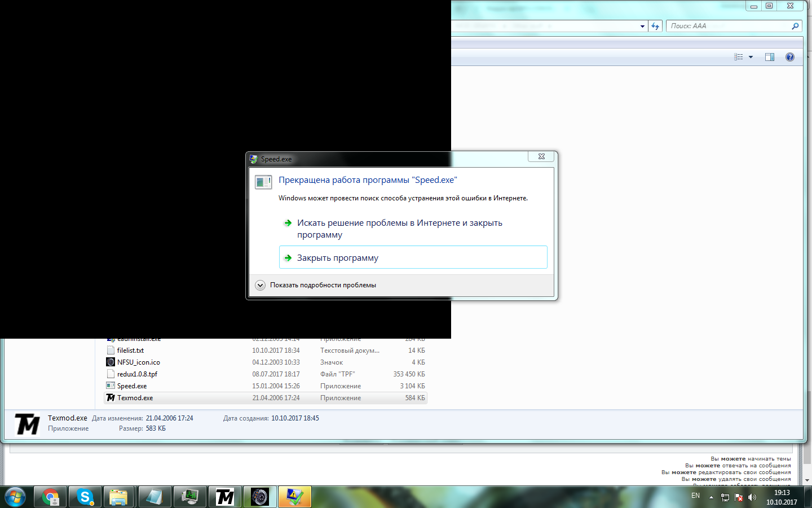812x508 pixels.
Task: Click the browser page scrollbar down arrow
Action: (x=807, y=480)
